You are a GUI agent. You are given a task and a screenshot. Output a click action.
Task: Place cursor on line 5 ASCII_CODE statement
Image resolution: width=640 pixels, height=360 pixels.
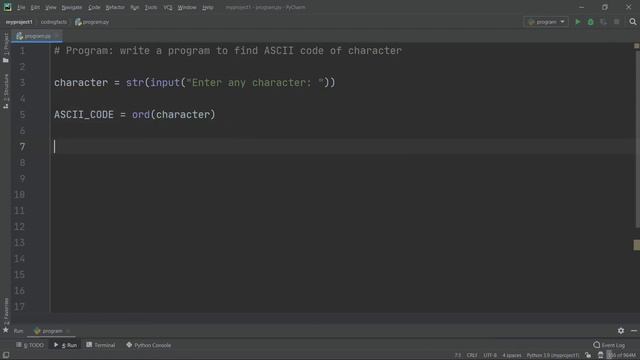[x=135, y=115]
